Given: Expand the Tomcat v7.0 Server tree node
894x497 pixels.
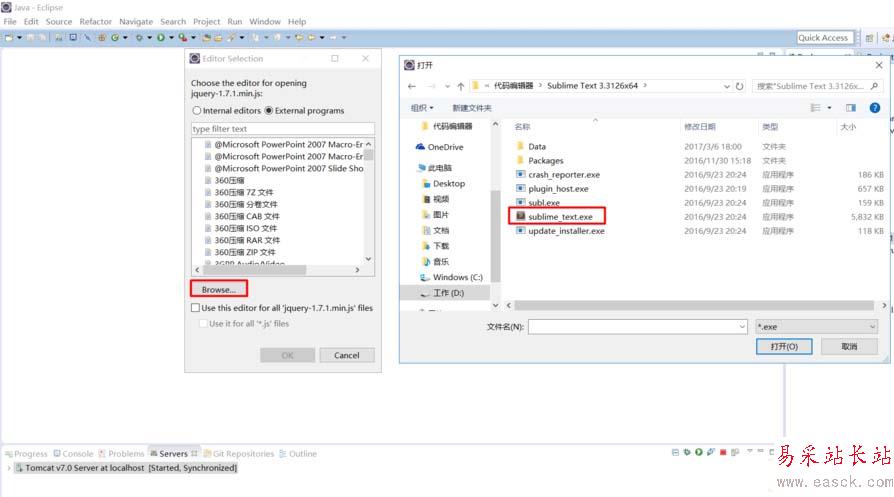Looking at the screenshot, I should (9, 468).
